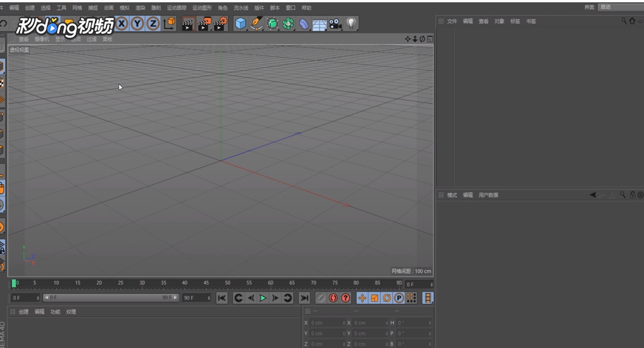Screen dimensions: 644x348
Task: Open attribute manager 用户数据 menu
Action: 488,195
